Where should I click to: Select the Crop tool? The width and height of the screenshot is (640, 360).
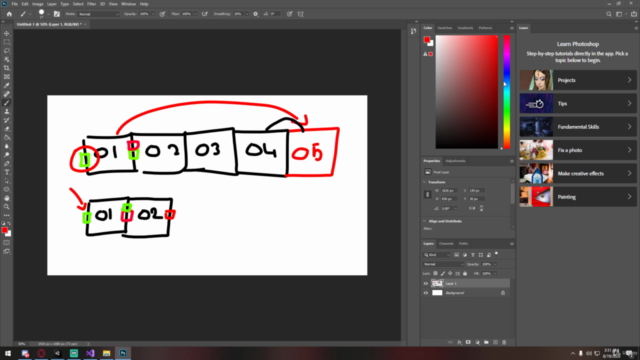coord(7,68)
